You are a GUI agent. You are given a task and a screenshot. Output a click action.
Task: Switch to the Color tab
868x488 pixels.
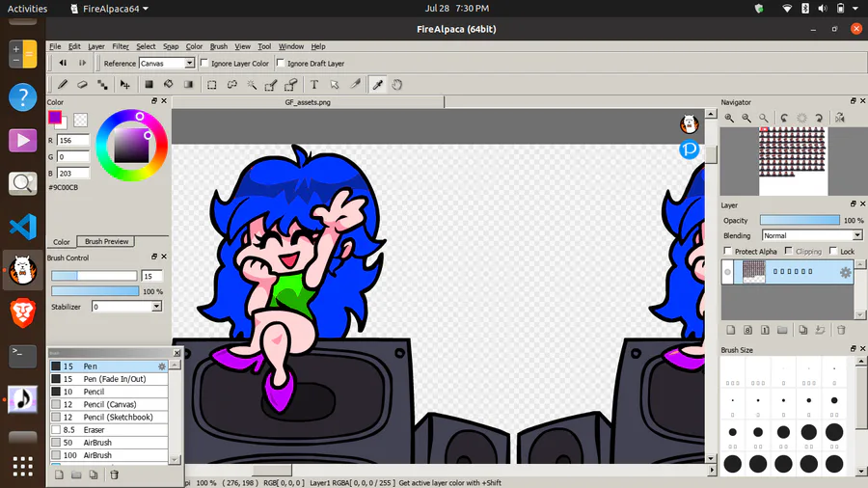coord(62,242)
